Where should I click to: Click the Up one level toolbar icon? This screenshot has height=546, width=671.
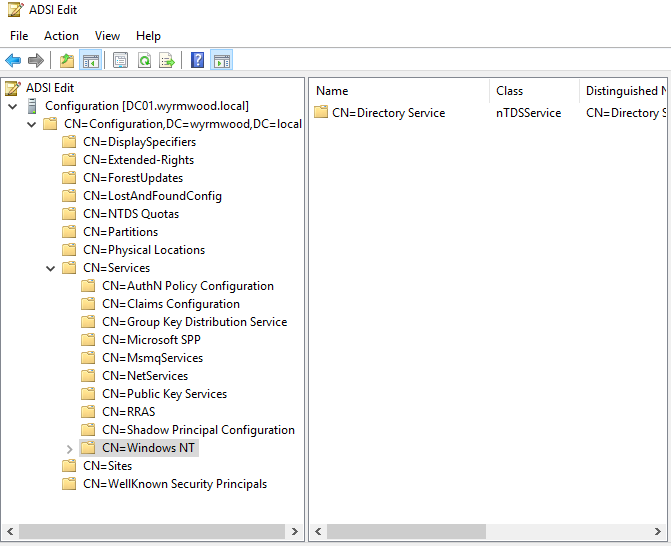(67, 61)
